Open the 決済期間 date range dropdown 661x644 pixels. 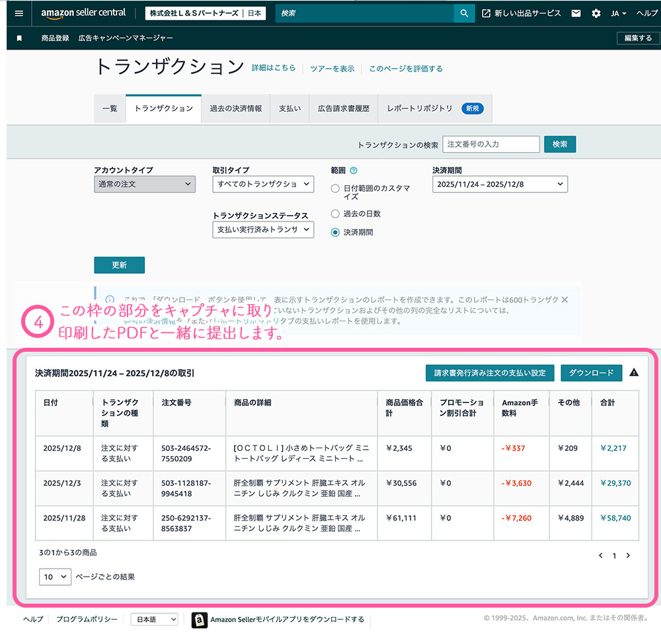(x=500, y=184)
